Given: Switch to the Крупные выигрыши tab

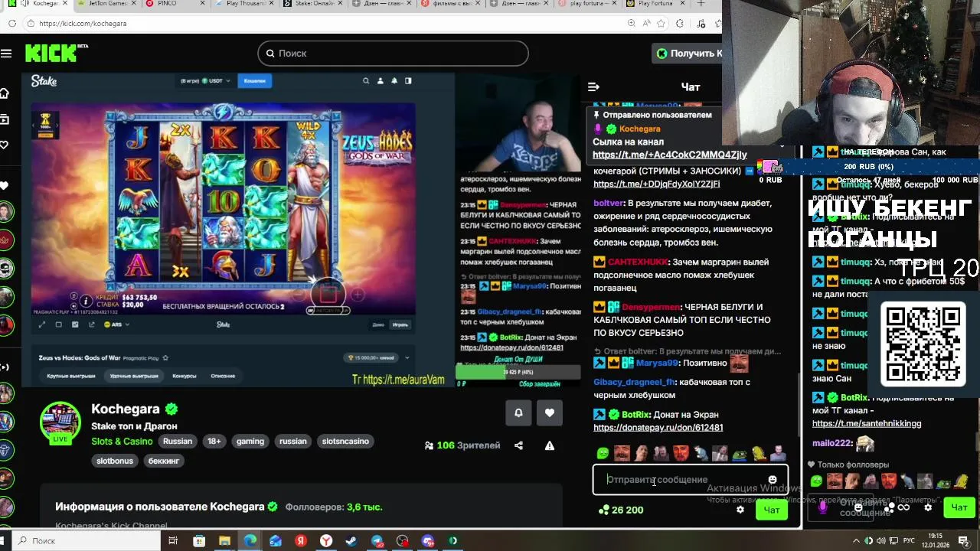Looking at the screenshot, I should click(x=71, y=376).
